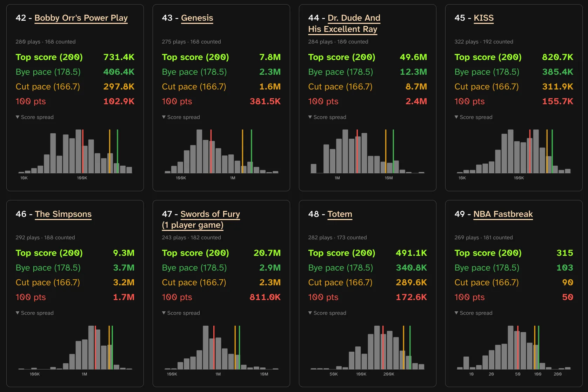Open Swords of Fury (1 player game) link
588x392 pixels.
(201, 219)
